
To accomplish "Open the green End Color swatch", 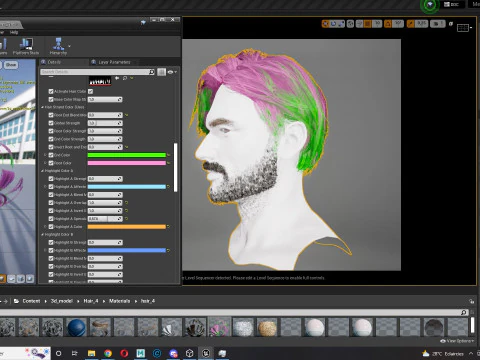I will [x=127, y=155].
